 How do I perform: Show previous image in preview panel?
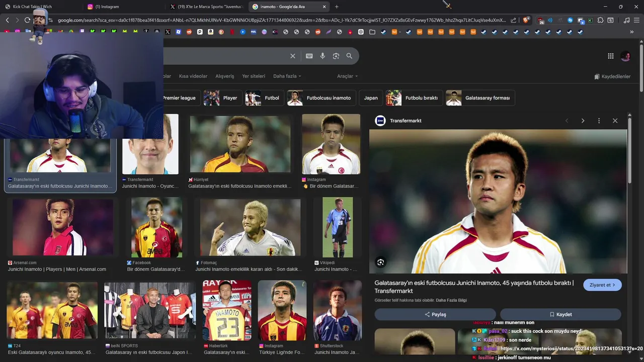[567, 121]
